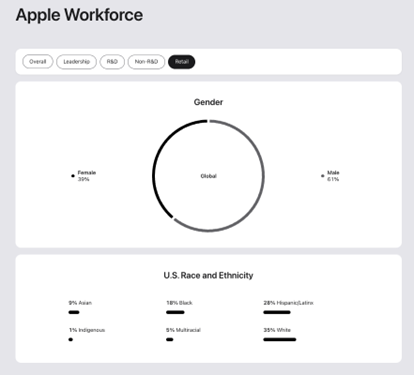Click the Global label inside the chart

click(x=208, y=176)
